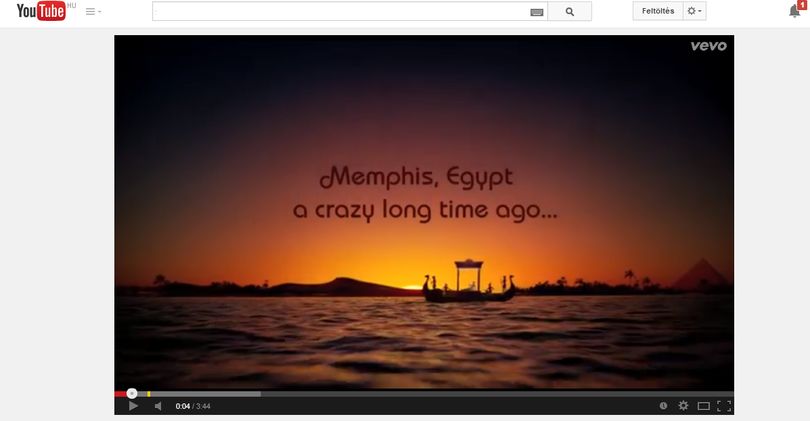Click the YouTube logo
This screenshot has height=421, width=810.
point(41,11)
